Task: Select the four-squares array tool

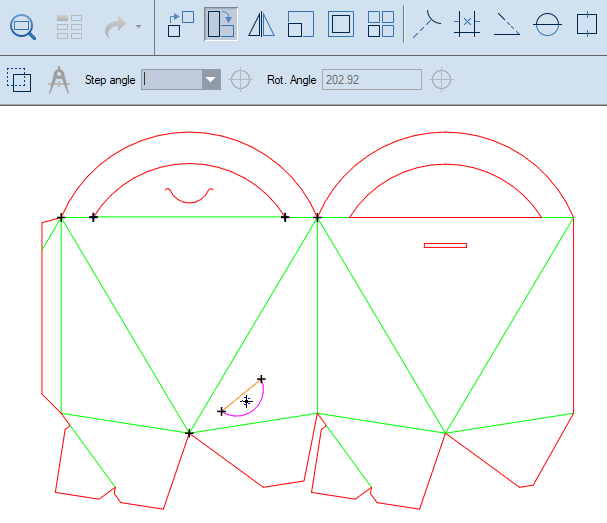Action: 380,24
